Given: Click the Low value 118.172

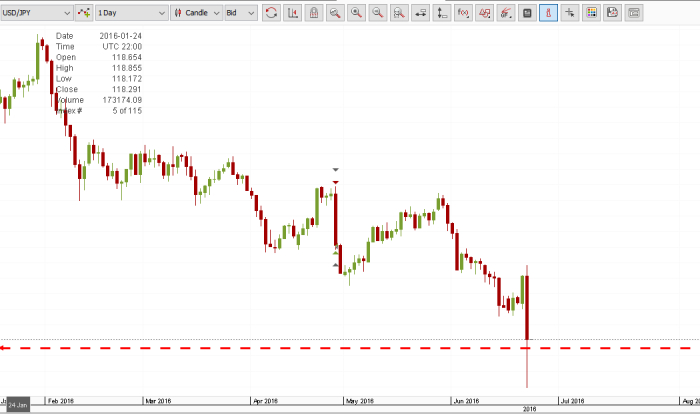Looking at the screenshot, I should [x=127, y=79].
